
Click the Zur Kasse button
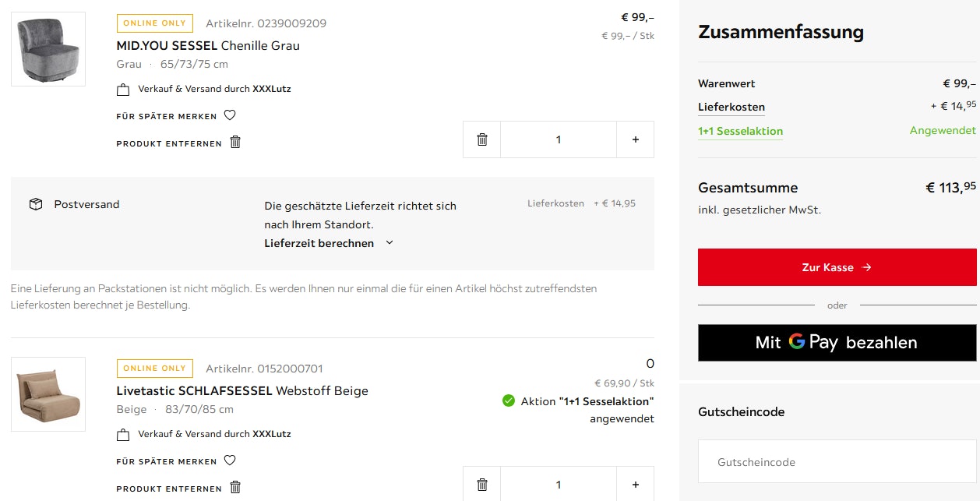click(837, 267)
